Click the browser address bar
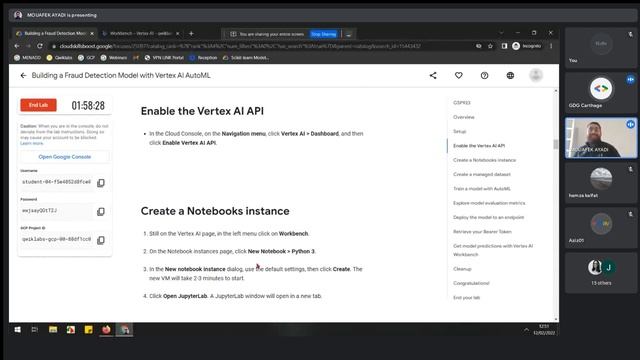Image resolution: width=640 pixels, height=360 pixels. coord(261,46)
